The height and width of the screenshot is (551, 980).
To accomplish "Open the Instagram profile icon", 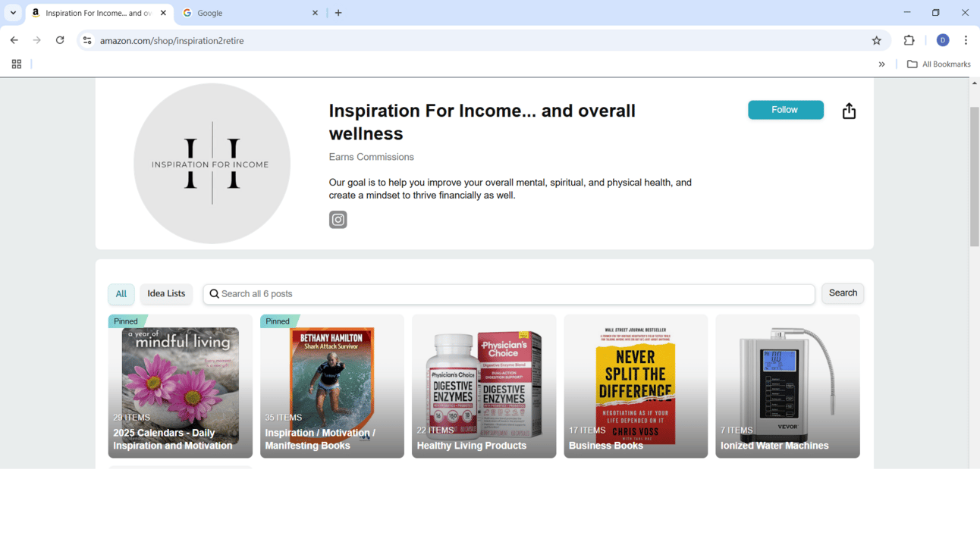I will [338, 220].
